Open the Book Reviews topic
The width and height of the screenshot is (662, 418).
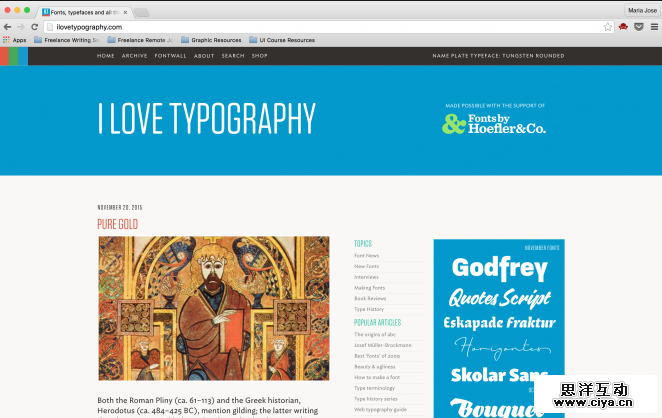[x=370, y=298]
